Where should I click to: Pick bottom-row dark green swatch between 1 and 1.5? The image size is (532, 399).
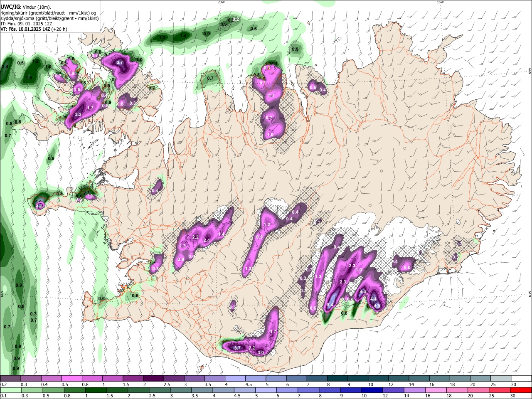[96, 390]
